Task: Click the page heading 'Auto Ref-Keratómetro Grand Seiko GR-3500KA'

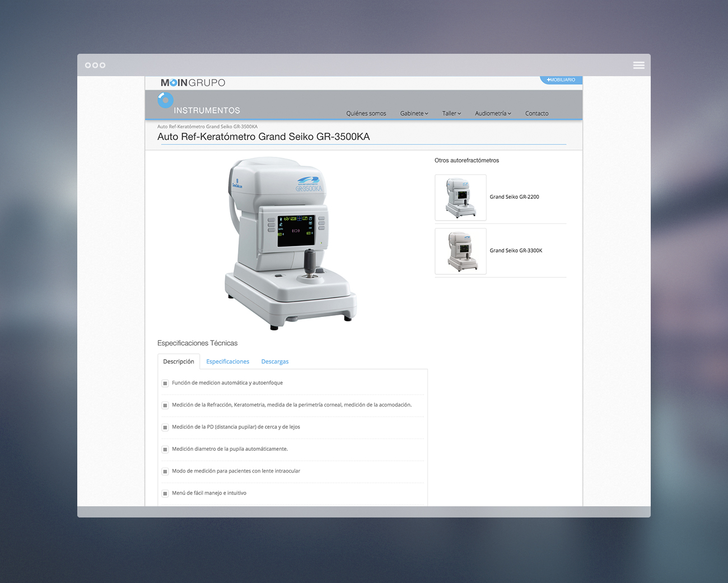Action: coord(263,137)
